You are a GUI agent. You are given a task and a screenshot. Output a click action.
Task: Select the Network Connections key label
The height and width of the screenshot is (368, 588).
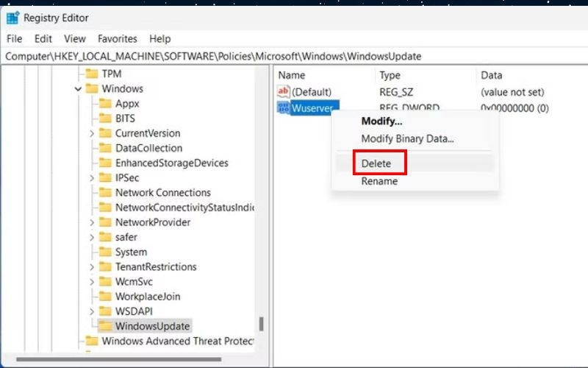pyautogui.click(x=163, y=193)
